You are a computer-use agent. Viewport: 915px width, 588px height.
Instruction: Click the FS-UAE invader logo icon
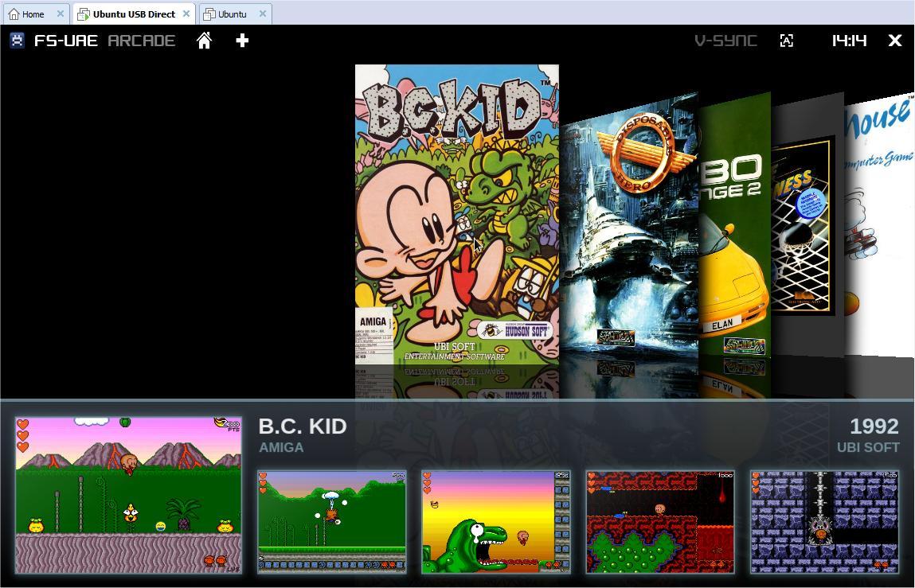(x=17, y=41)
